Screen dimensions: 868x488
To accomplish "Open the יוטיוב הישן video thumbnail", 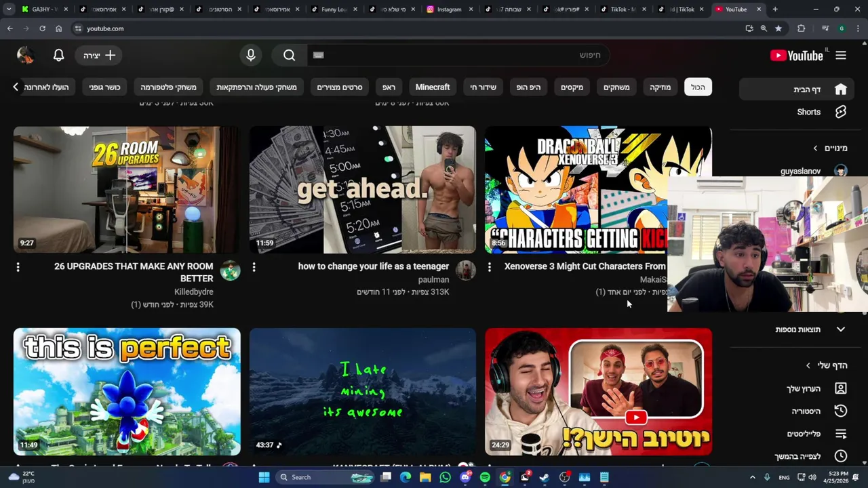I will [x=598, y=392].
